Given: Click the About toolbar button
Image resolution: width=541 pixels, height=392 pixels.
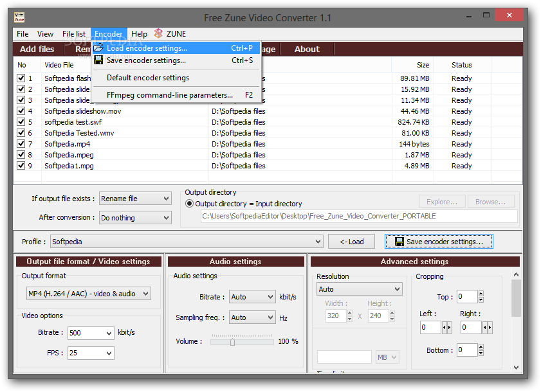Looking at the screenshot, I should 307,49.
